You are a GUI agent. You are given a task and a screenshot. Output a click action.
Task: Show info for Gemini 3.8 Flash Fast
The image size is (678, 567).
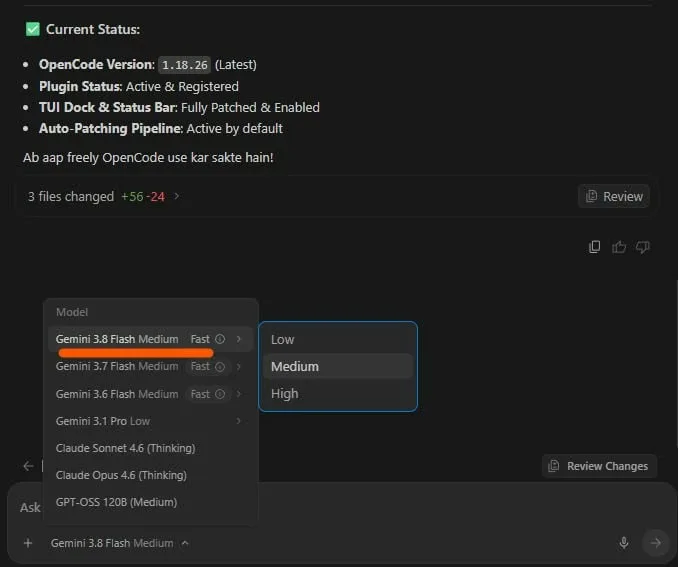tap(220, 339)
